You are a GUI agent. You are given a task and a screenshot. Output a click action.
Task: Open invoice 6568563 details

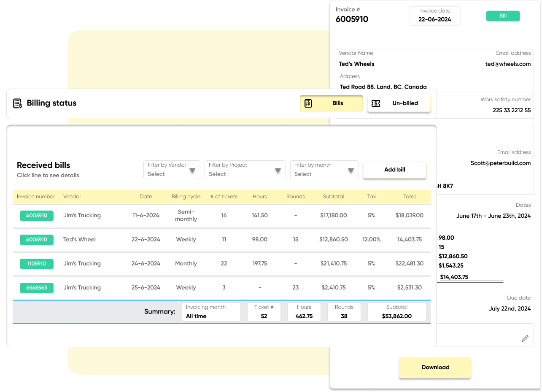36,287
